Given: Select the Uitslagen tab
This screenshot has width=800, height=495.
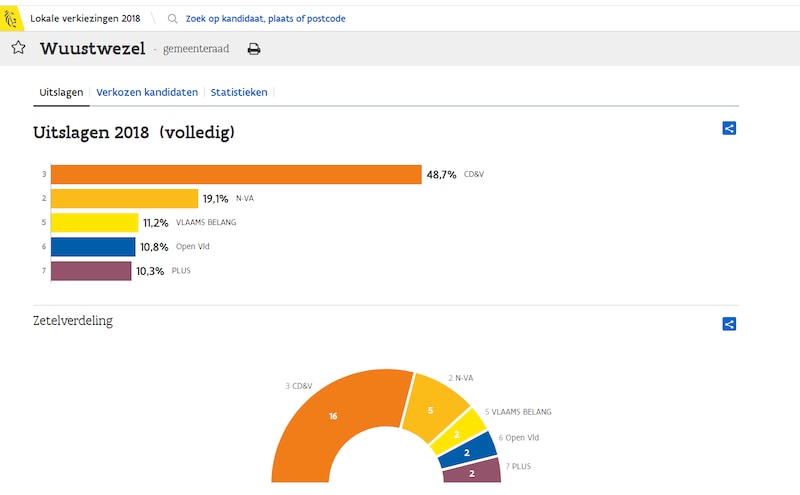Looking at the screenshot, I should coord(61,92).
